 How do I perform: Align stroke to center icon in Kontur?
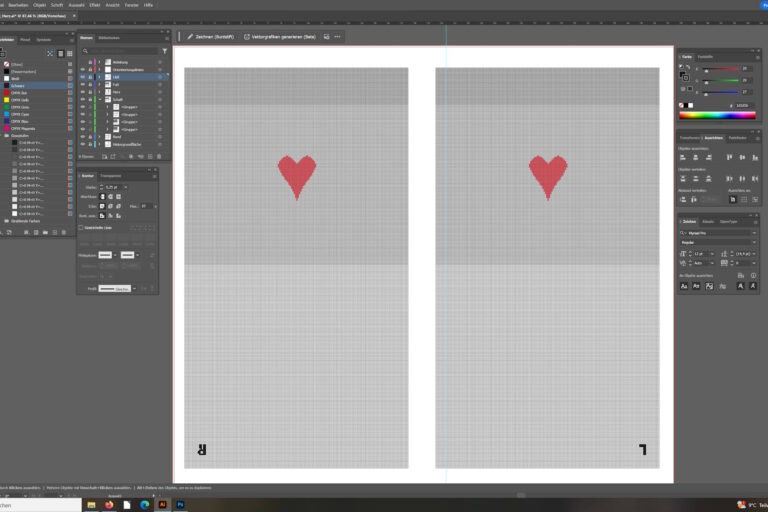click(x=102, y=216)
